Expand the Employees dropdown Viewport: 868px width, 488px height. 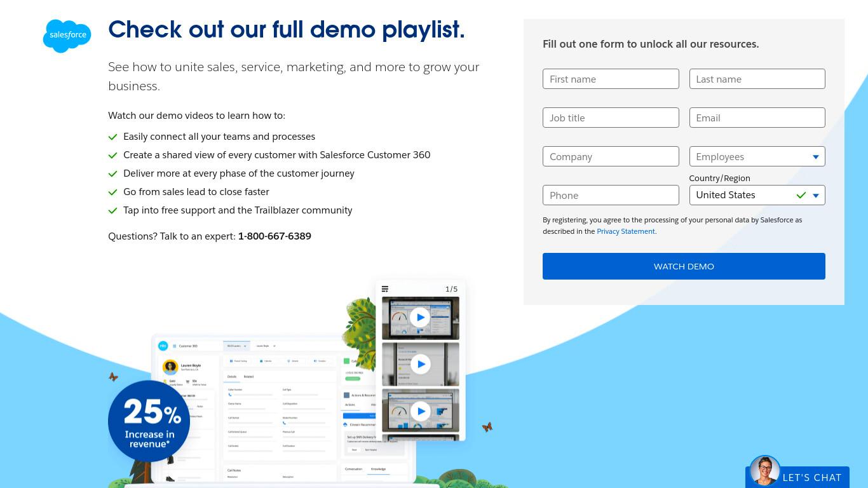(757, 156)
